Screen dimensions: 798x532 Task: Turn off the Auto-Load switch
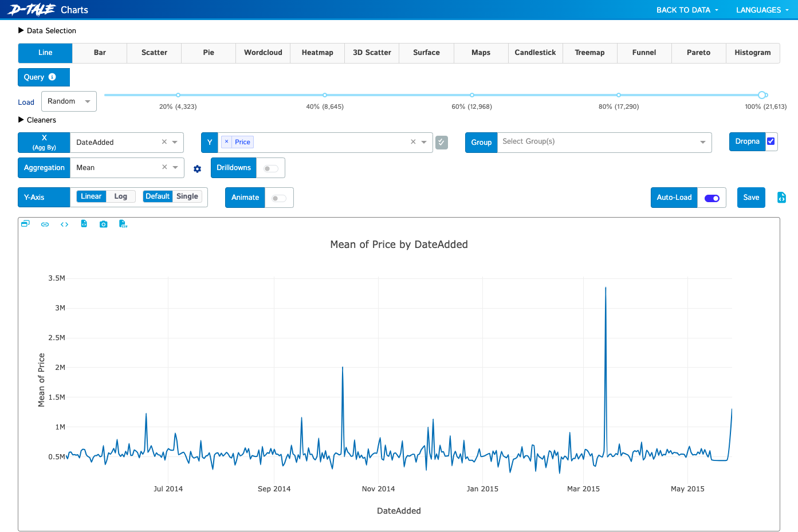(712, 198)
